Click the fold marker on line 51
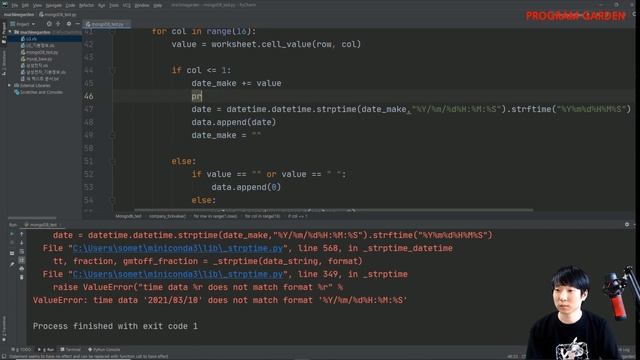The image size is (640, 360). point(113,161)
